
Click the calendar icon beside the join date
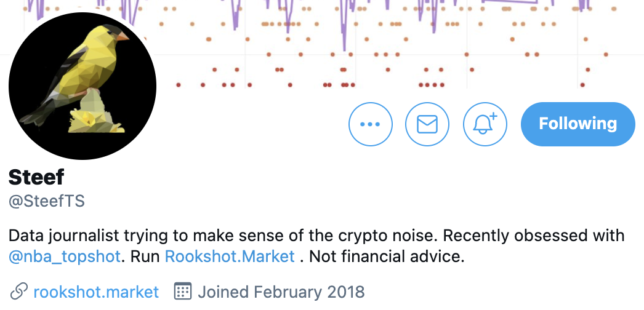(x=182, y=291)
